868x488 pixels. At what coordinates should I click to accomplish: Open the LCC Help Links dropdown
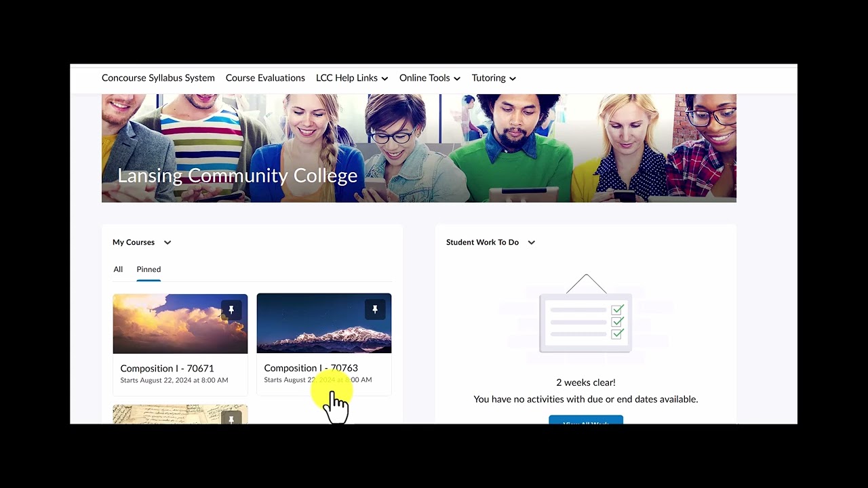[352, 78]
